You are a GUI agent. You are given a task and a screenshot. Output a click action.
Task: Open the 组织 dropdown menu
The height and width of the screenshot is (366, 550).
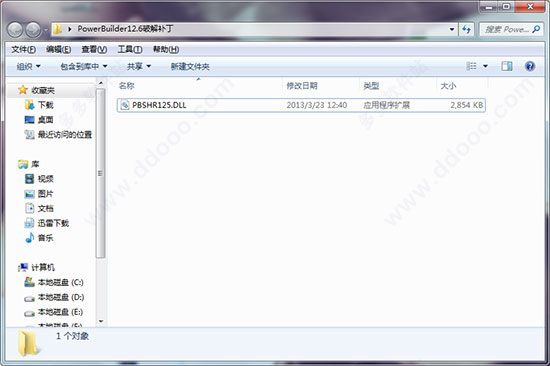point(28,66)
